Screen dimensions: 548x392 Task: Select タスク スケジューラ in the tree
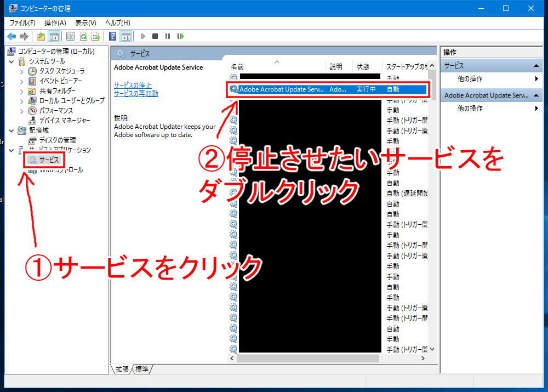(62, 71)
